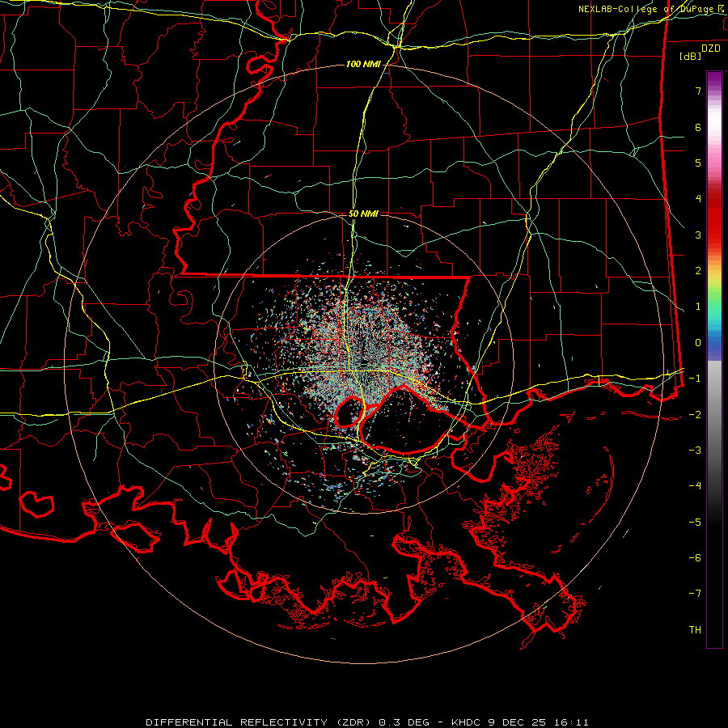Click the -1 tick label on the color scale

[695, 379]
